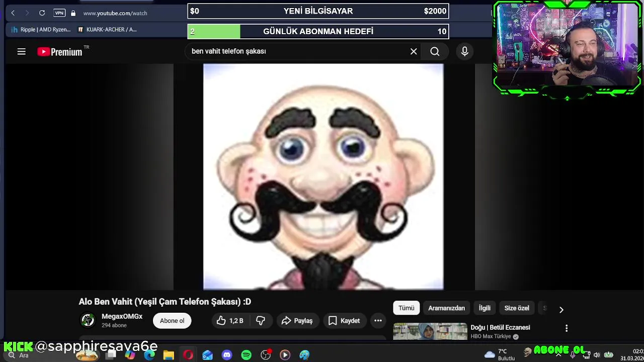
Task: Select the Size özel filter chip
Action: 517,308
